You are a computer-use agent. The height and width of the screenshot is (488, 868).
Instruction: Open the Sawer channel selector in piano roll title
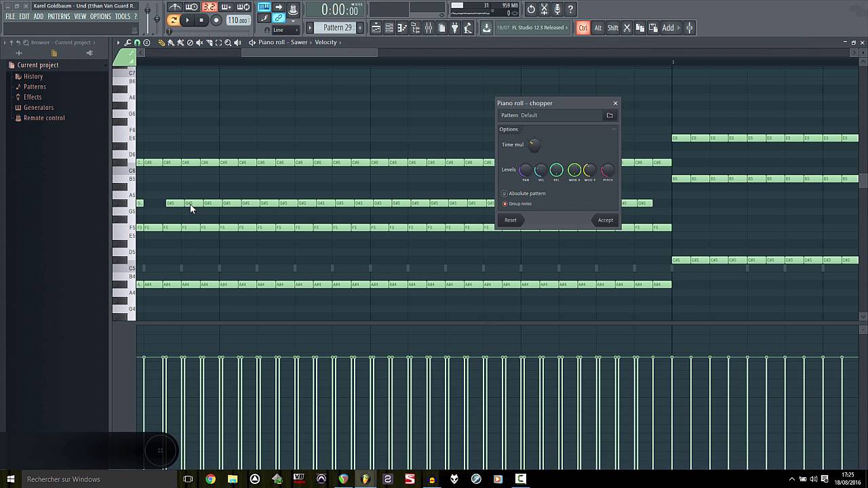[299, 42]
